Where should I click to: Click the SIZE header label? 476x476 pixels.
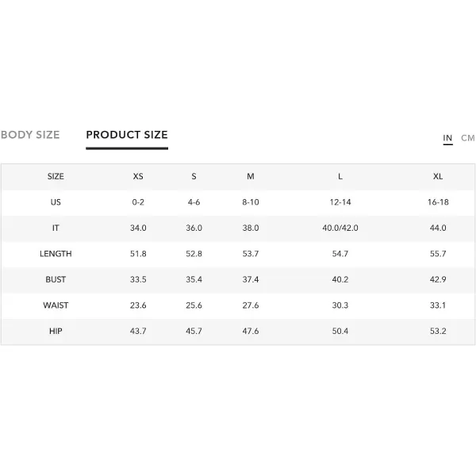pyautogui.click(x=56, y=176)
